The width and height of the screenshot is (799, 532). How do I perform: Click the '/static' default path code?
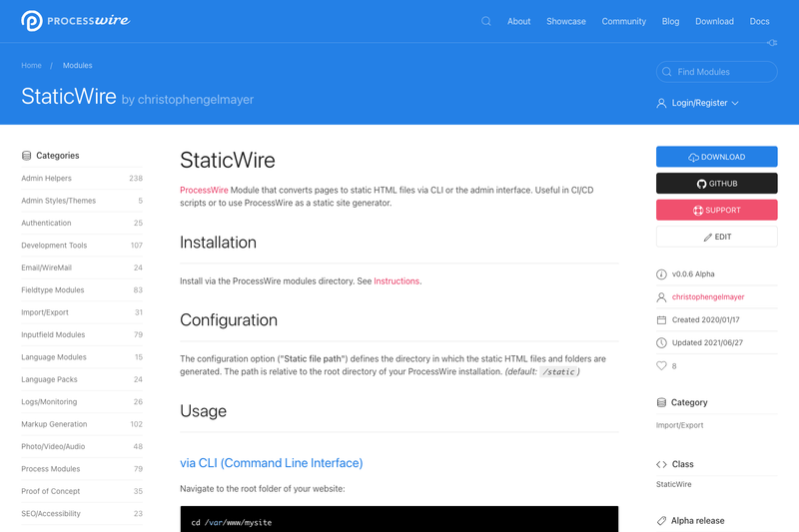tap(559, 371)
